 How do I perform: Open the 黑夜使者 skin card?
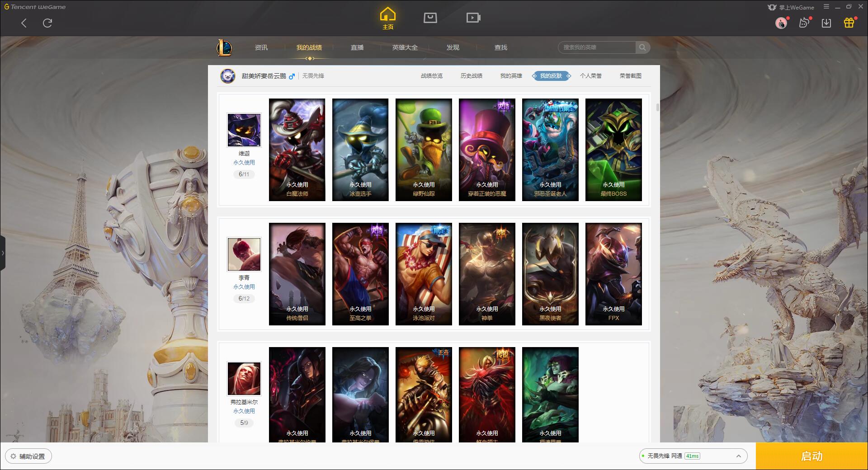click(550, 274)
